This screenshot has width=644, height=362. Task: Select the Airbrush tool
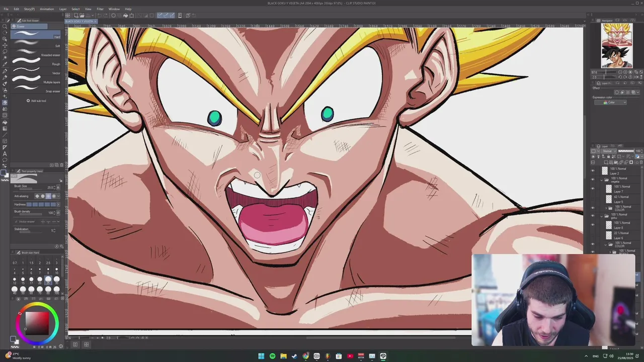[5, 90]
